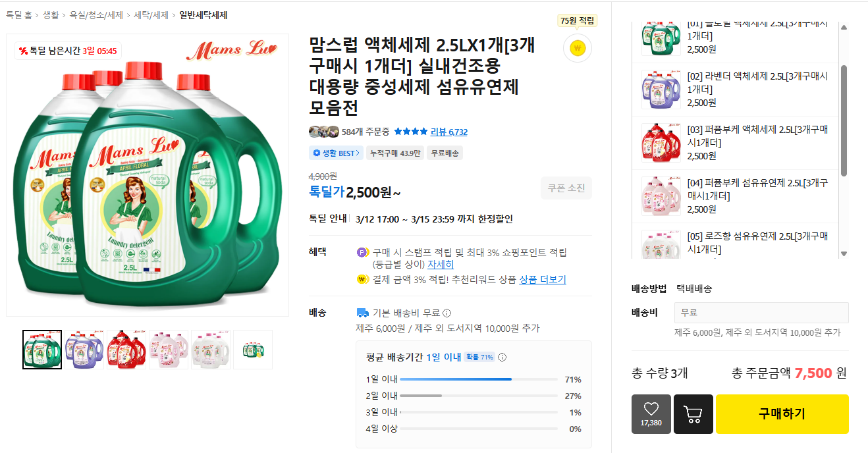Click the purple P stamp point icon
The width and height of the screenshot is (868, 453).
(362, 252)
